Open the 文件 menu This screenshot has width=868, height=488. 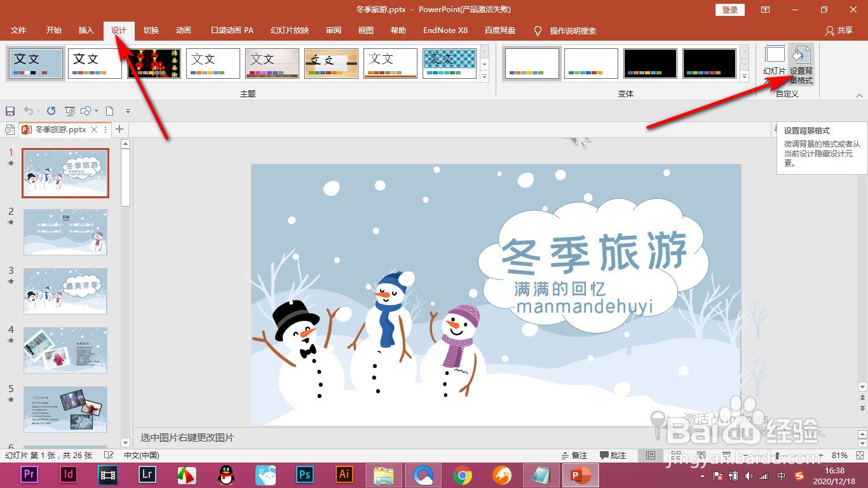(x=18, y=30)
